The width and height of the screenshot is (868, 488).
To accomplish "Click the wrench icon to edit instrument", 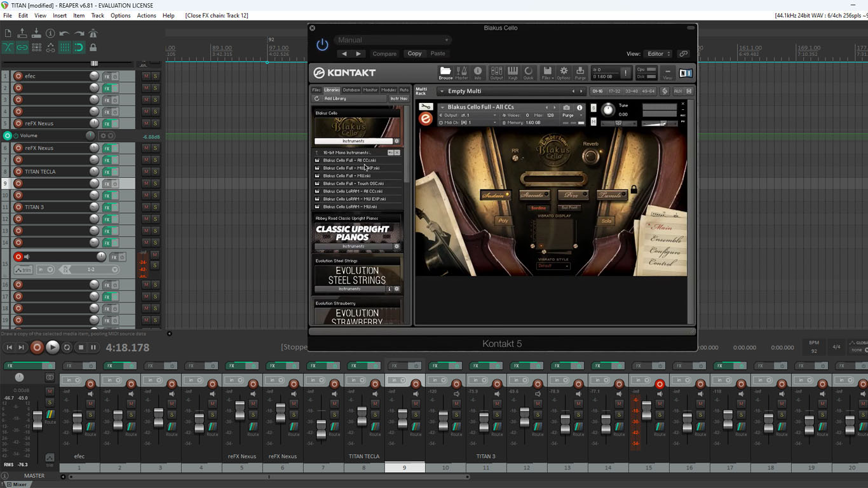I will pyautogui.click(x=426, y=107).
